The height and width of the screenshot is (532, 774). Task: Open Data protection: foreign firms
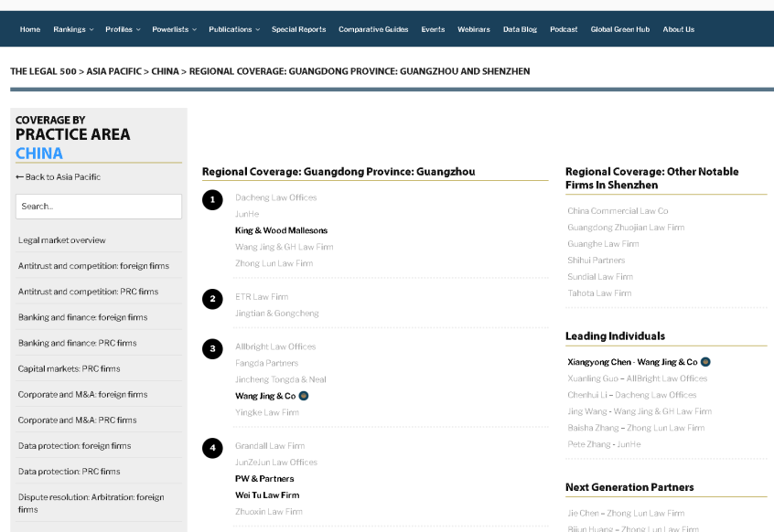click(x=74, y=446)
